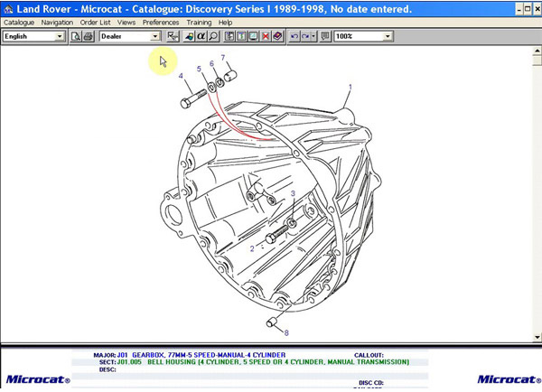The image size is (542, 392).
Task: Click the notes comment icon
Action: tap(325, 36)
